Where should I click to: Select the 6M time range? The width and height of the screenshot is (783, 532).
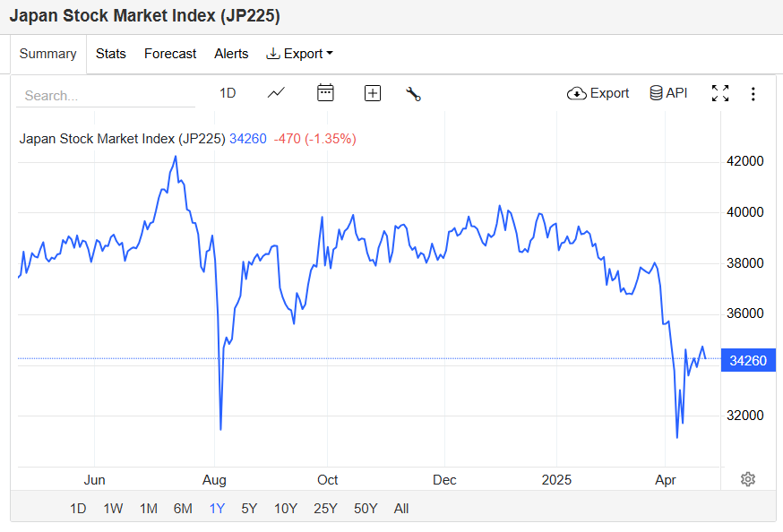[x=183, y=509]
